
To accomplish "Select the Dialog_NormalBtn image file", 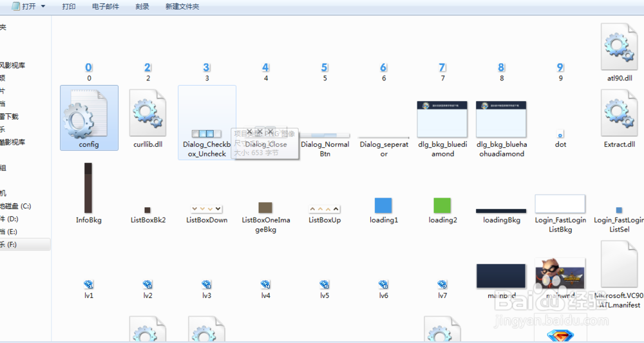I will (325, 135).
